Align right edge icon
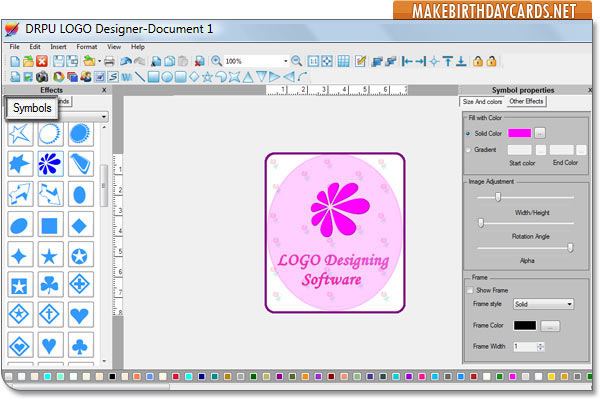Viewport: 600px width, 399px height. [x=421, y=61]
